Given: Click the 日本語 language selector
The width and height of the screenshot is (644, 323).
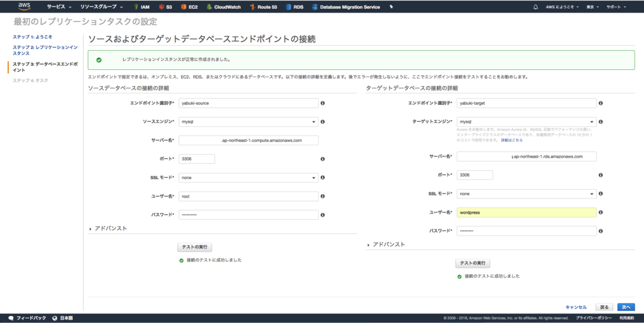Looking at the screenshot, I should tap(63, 318).
